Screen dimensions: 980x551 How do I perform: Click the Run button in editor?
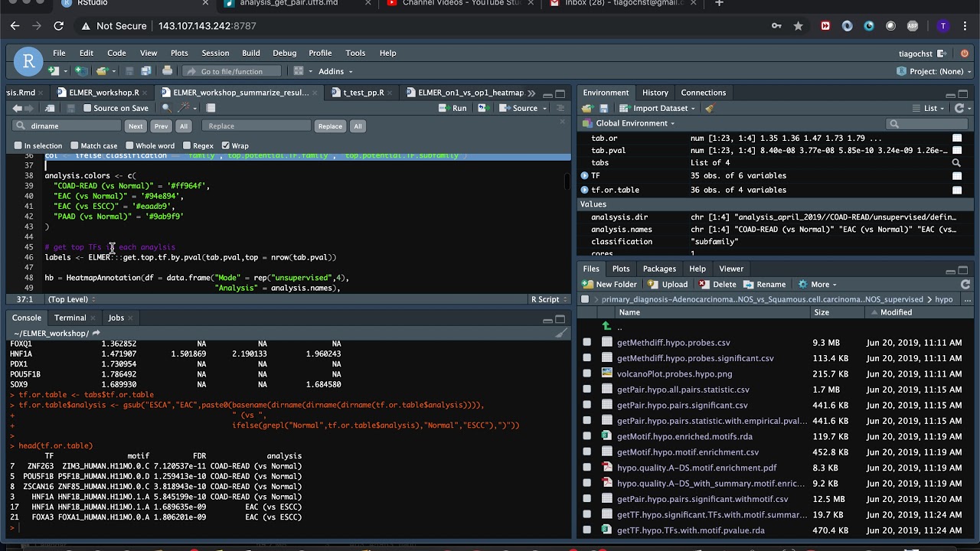453,108
